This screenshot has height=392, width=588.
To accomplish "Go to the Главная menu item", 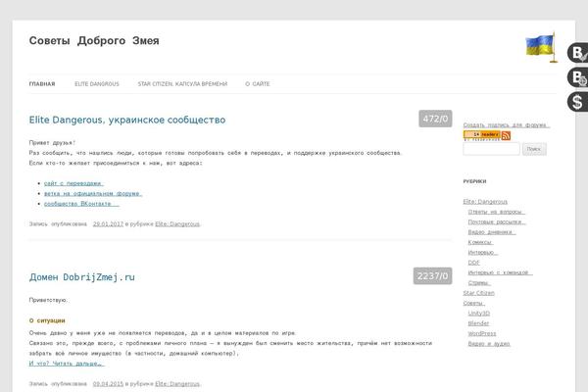I will 42,84.
